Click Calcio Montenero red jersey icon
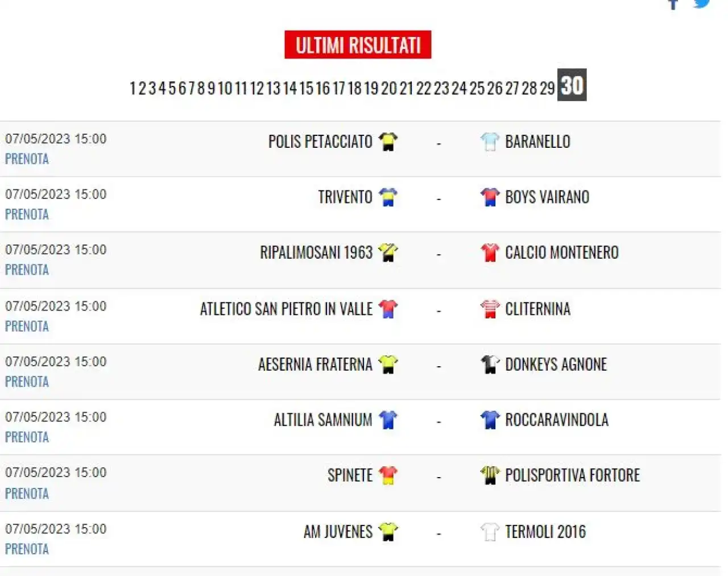The height and width of the screenshot is (576, 728). pos(489,252)
